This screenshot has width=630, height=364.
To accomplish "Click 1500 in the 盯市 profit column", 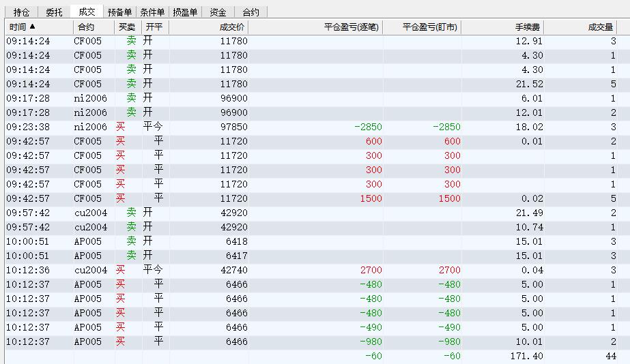I will [x=449, y=198].
